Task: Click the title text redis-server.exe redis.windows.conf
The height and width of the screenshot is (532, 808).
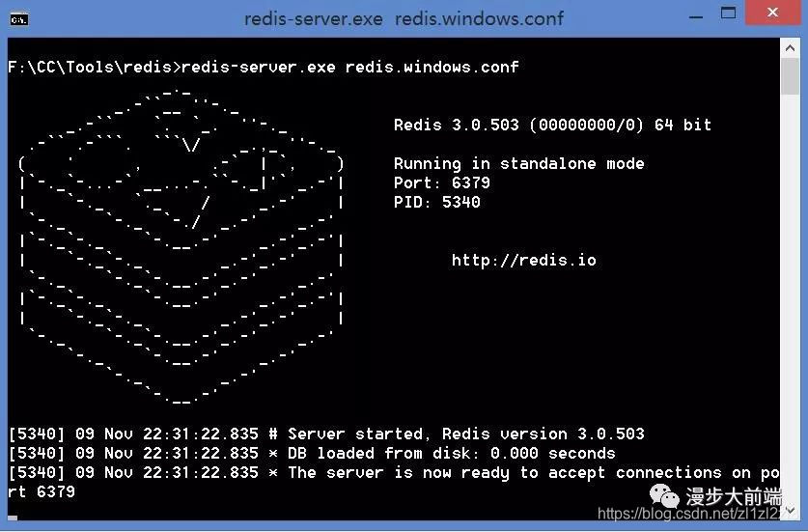Action: tap(404, 19)
